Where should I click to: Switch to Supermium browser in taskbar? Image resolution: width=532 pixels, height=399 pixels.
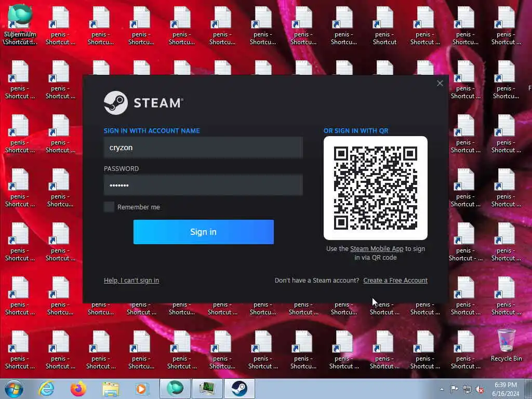point(175,389)
